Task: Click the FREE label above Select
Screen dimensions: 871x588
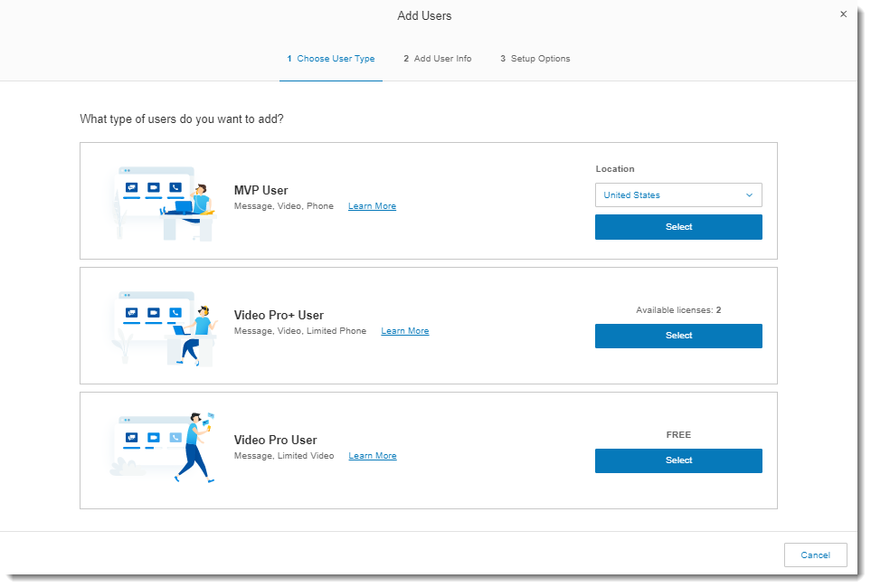Action: (x=678, y=434)
